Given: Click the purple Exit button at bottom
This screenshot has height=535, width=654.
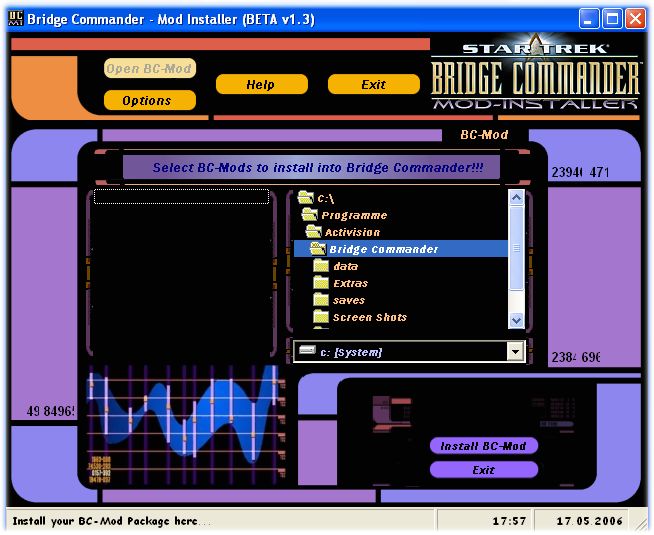Looking at the screenshot, I should point(484,470).
